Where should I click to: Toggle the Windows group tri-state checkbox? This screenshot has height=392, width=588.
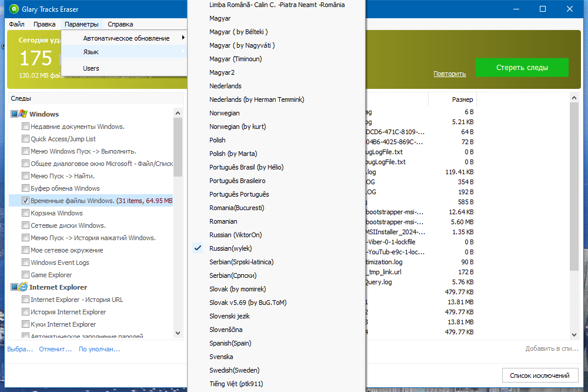coord(14,114)
